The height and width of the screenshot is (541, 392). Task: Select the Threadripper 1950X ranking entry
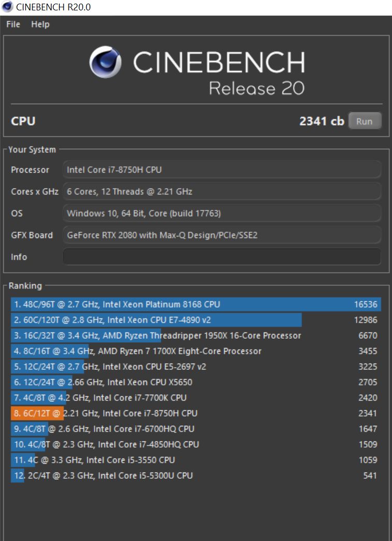196,336
